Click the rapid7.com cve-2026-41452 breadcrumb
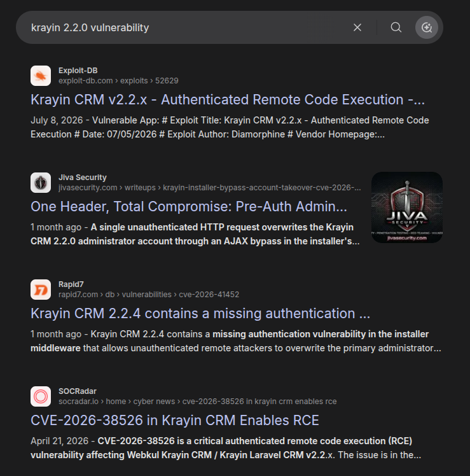470x476 pixels. 149,295
